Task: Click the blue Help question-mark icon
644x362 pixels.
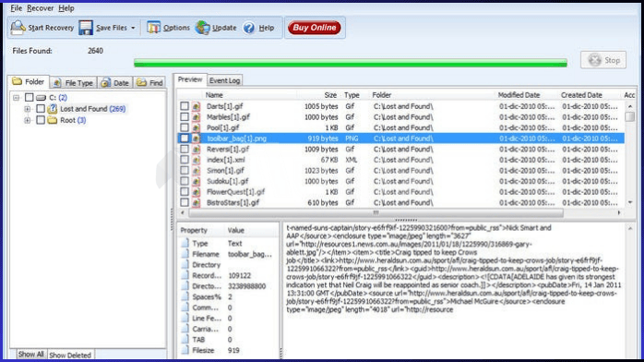Action: click(249, 28)
